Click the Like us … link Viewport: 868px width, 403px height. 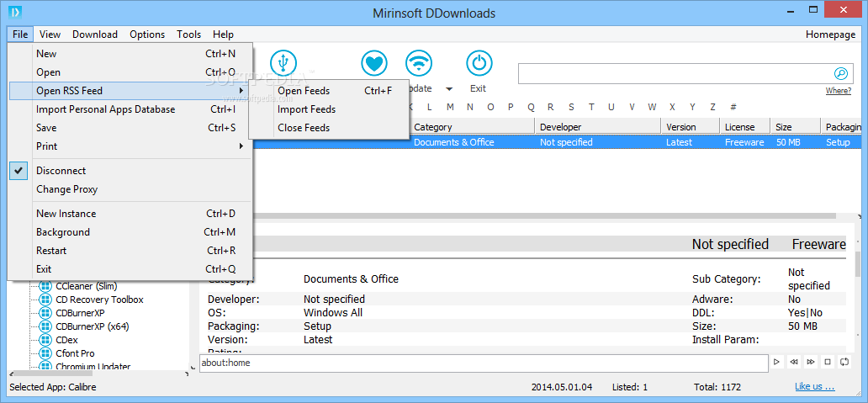click(x=814, y=386)
